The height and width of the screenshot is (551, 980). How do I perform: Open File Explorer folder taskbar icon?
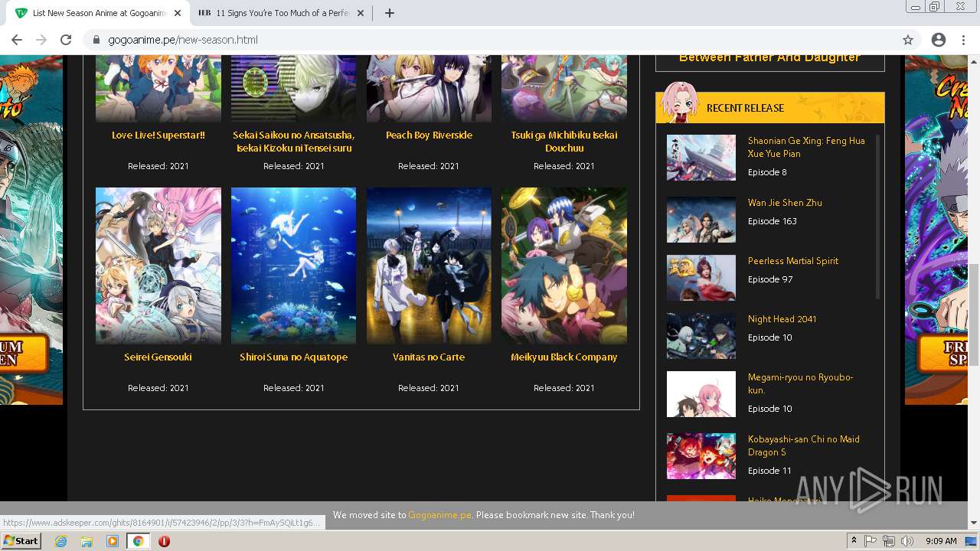click(x=87, y=541)
